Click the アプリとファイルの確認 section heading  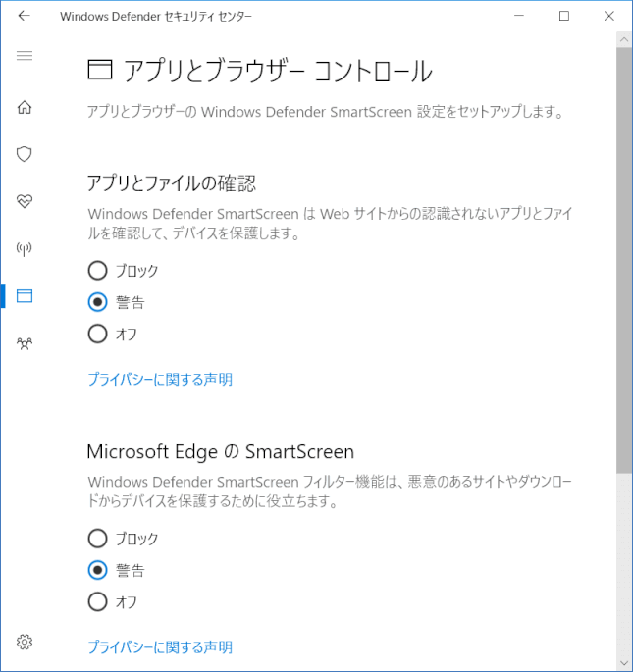pos(172,183)
